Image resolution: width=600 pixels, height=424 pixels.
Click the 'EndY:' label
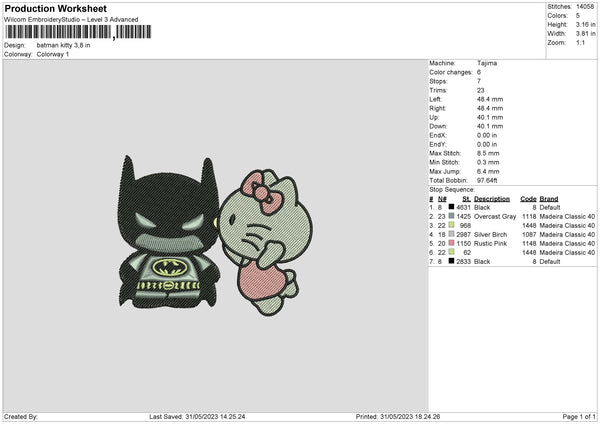point(438,144)
